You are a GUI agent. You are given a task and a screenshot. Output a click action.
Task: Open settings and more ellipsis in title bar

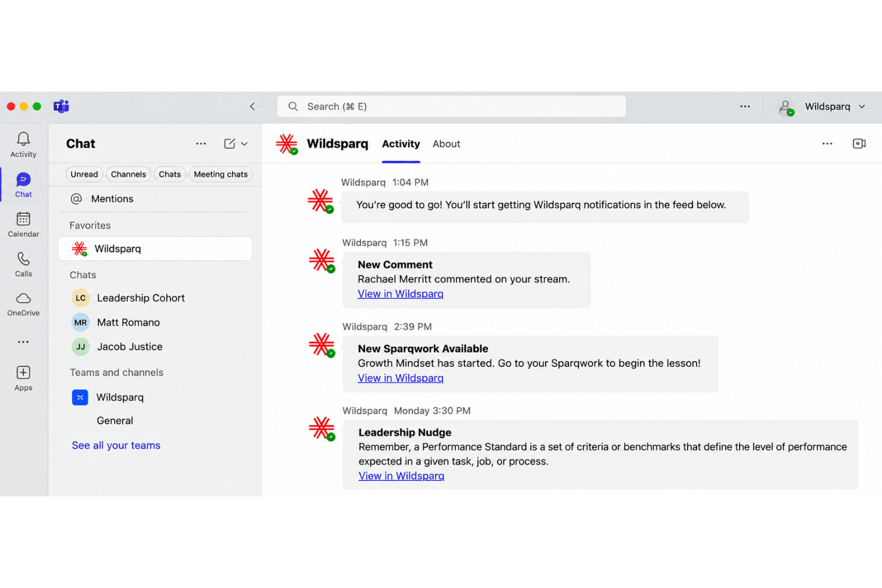coord(745,106)
